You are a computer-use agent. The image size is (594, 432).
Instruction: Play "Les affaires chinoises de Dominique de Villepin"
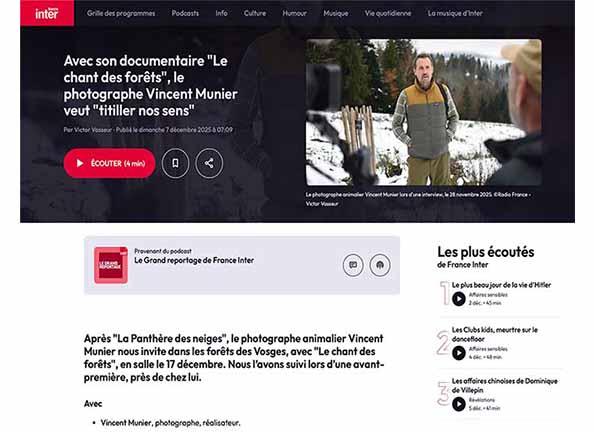458,404
